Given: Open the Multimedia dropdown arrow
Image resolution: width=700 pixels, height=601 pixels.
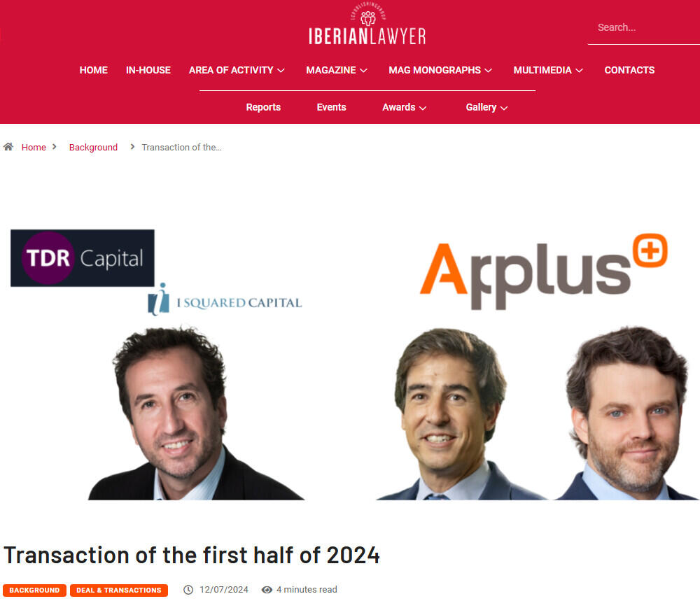Looking at the screenshot, I should tap(579, 71).
